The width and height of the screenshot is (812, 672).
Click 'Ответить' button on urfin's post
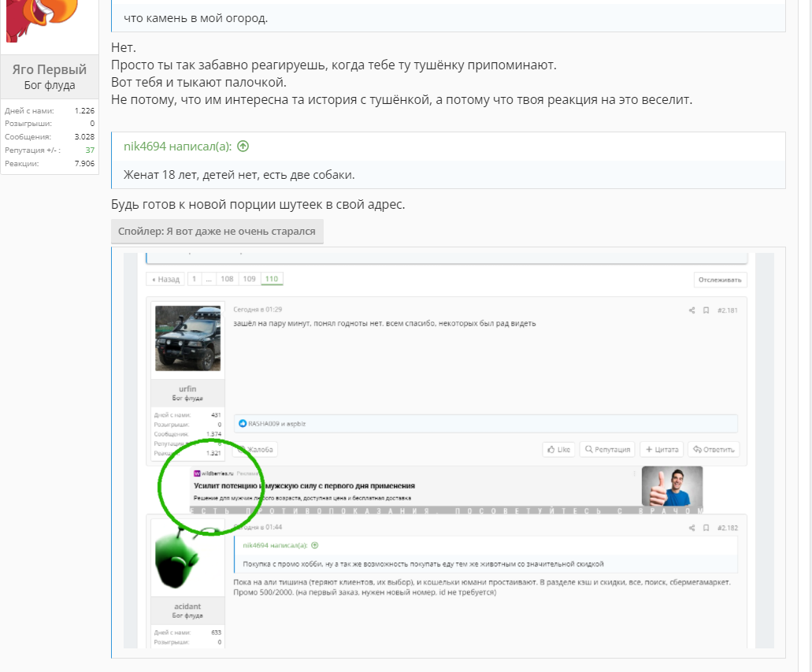[x=714, y=449]
